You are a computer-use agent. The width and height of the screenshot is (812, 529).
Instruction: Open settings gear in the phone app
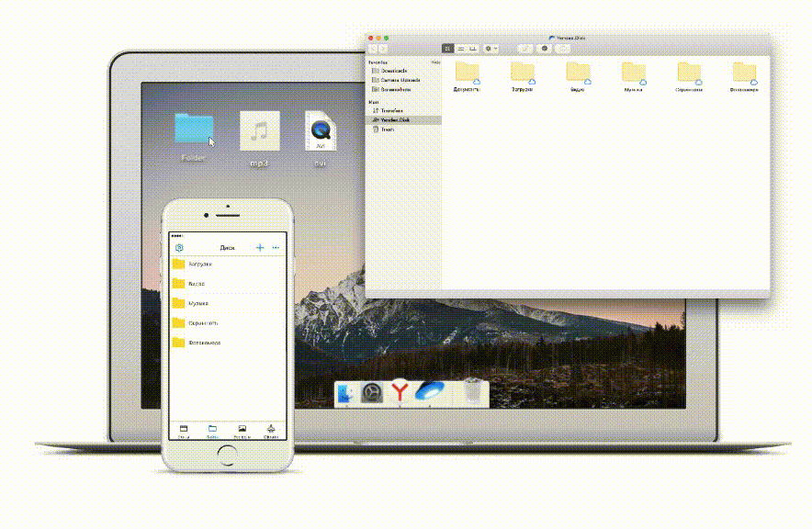click(179, 248)
